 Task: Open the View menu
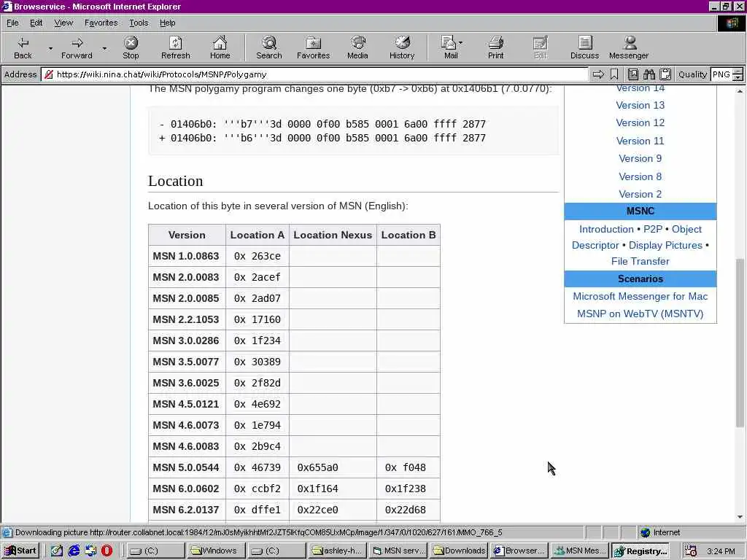[x=63, y=23]
